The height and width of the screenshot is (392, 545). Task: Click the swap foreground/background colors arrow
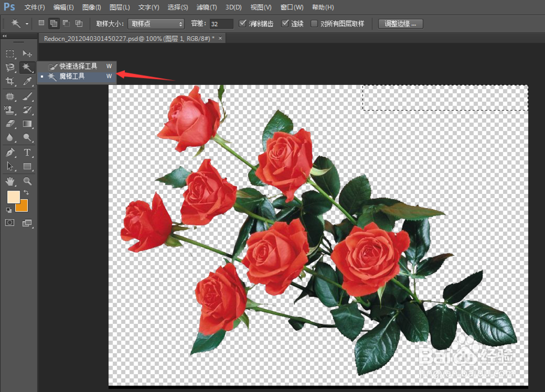[26, 193]
